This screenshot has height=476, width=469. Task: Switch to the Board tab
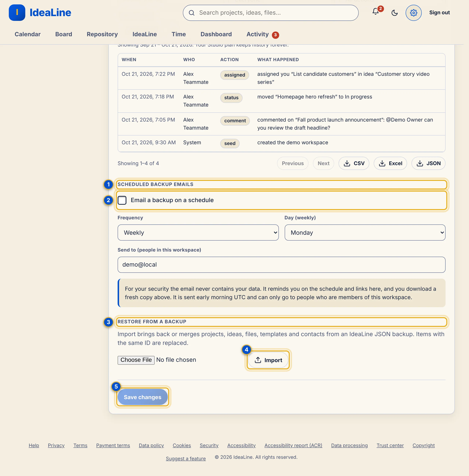pyautogui.click(x=64, y=34)
